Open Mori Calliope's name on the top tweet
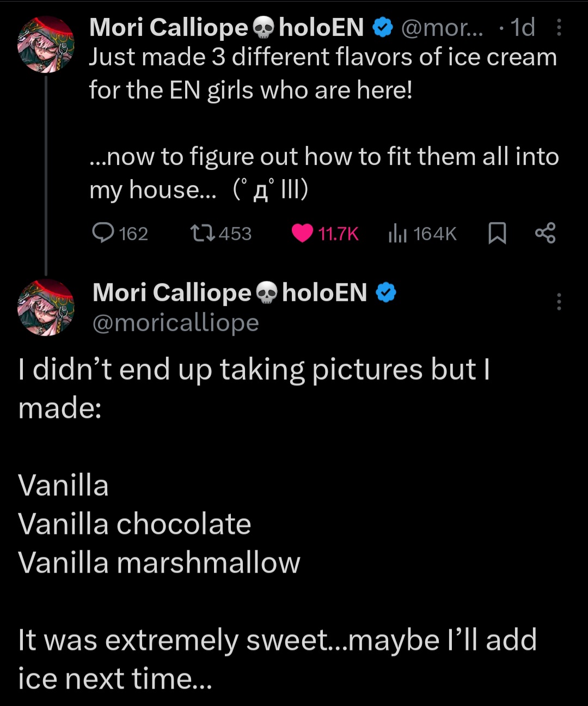Image resolution: width=588 pixels, height=706 pixels. 169,27
